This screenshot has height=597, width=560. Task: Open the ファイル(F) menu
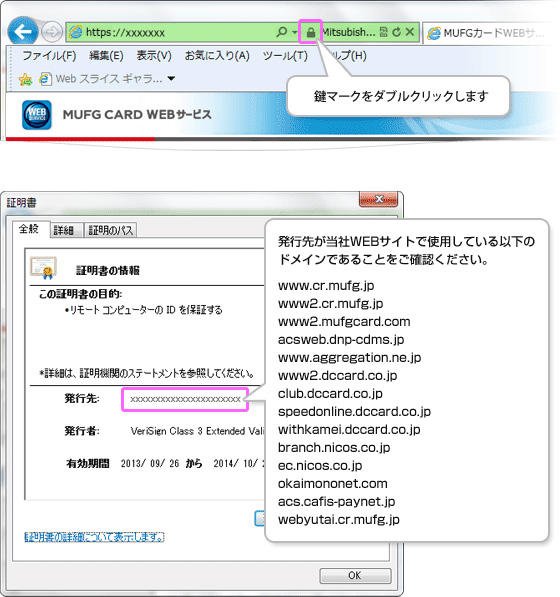(x=49, y=56)
